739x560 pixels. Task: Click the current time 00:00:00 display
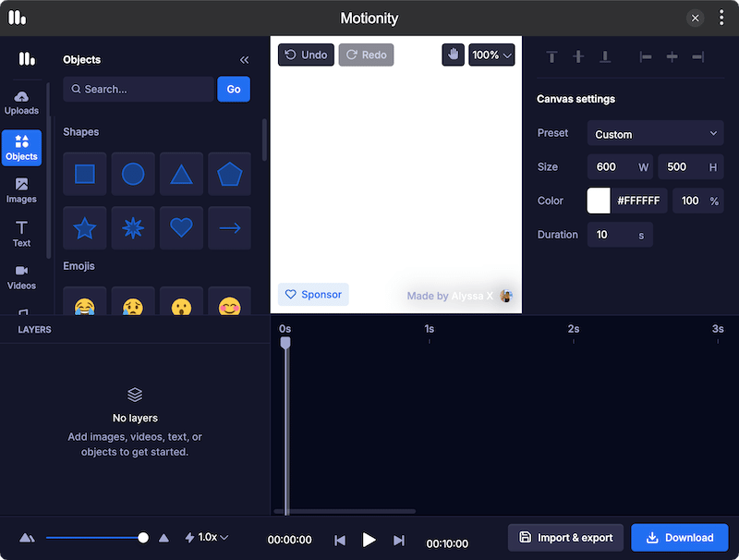[289, 540]
